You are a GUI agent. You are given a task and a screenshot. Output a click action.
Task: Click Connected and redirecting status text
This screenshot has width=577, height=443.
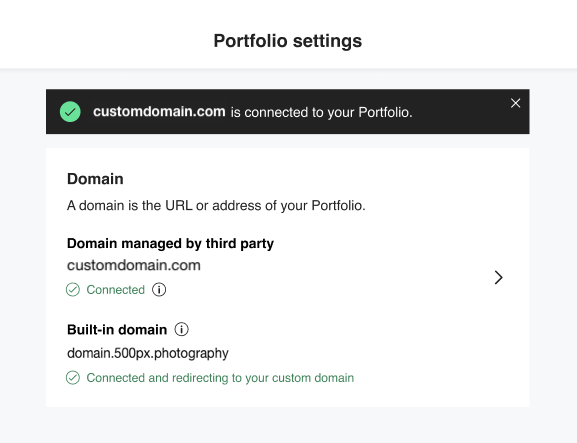[x=220, y=378]
